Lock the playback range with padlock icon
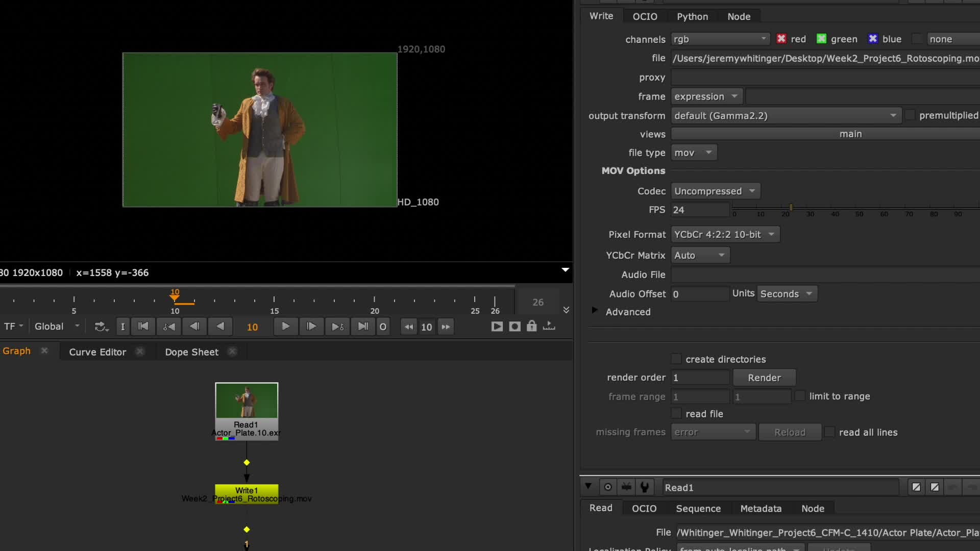Image resolution: width=980 pixels, height=551 pixels. click(531, 327)
